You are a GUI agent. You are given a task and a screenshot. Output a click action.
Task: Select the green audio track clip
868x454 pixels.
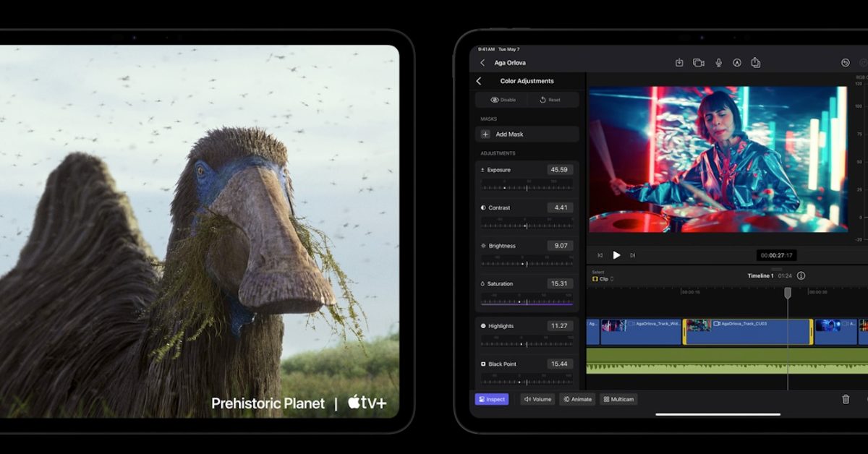coord(727,361)
